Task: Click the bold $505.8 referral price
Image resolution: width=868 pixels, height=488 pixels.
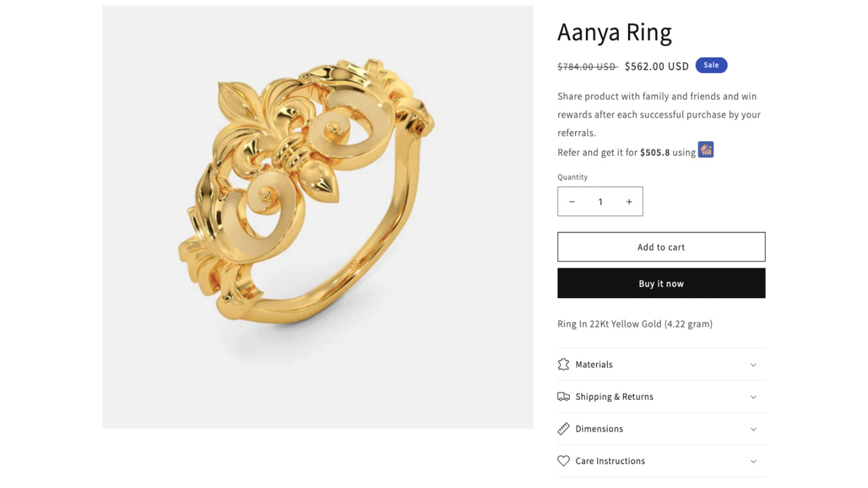Action: click(654, 152)
